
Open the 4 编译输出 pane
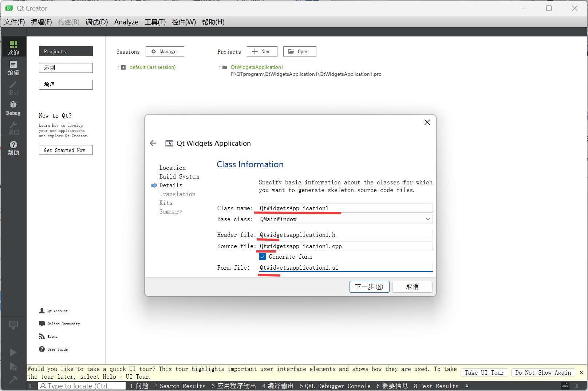(278, 386)
